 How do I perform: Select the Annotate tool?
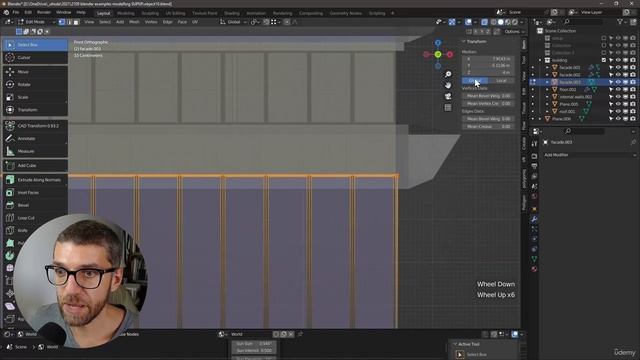35,138
